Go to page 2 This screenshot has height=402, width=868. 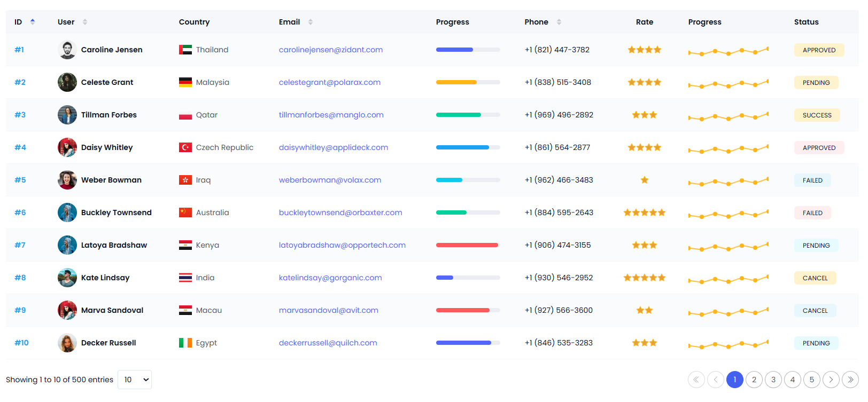tap(754, 380)
